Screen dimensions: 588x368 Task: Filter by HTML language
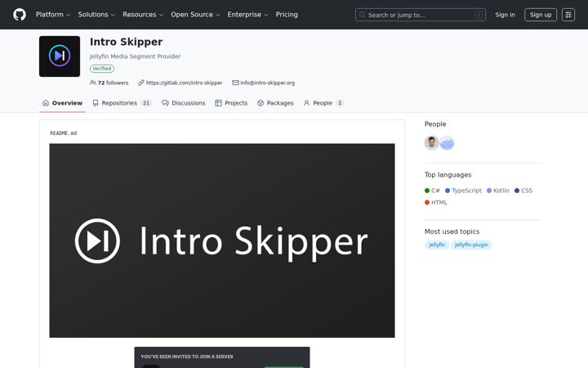pyautogui.click(x=436, y=202)
